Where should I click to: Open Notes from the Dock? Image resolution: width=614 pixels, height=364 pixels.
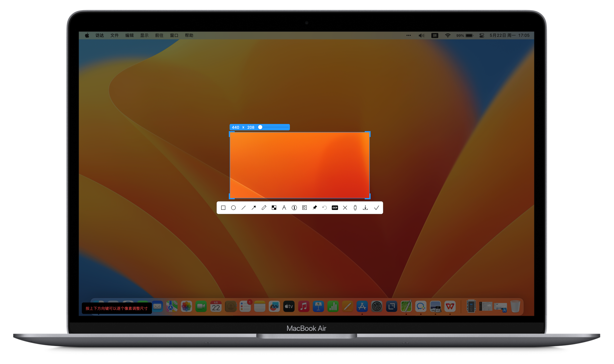click(260, 306)
